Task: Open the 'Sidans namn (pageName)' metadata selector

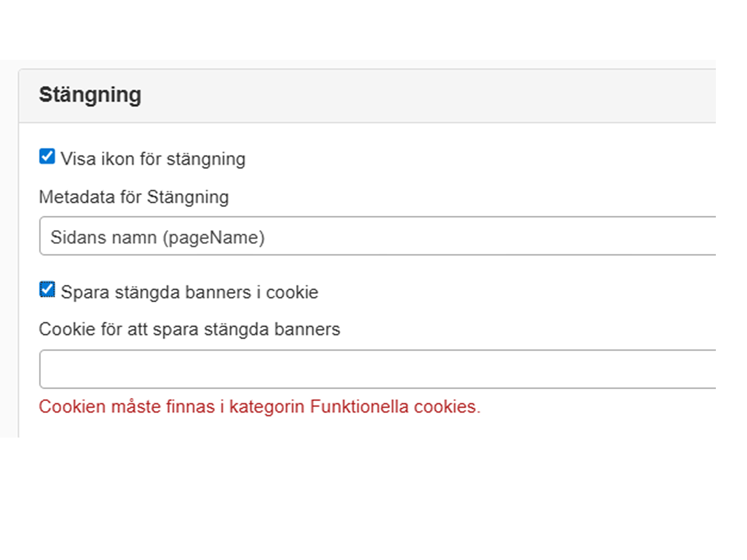Action: (393, 237)
